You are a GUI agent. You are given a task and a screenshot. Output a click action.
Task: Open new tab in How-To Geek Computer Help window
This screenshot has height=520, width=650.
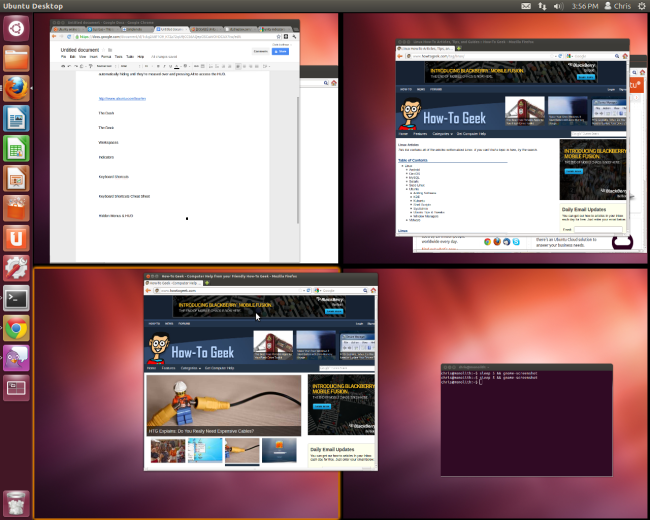[x=207, y=283]
